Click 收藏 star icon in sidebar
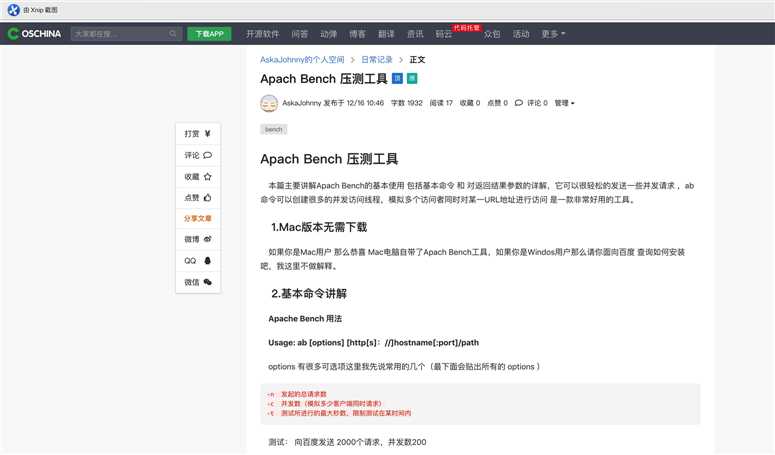 [x=208, y=176]
